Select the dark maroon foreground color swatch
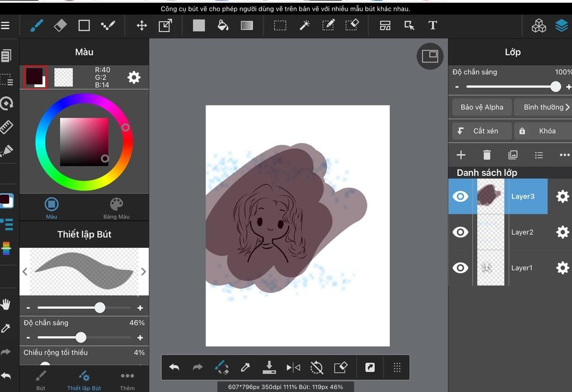Image resolution: width=572 pixels, height=392 pixels. [35, 77]
